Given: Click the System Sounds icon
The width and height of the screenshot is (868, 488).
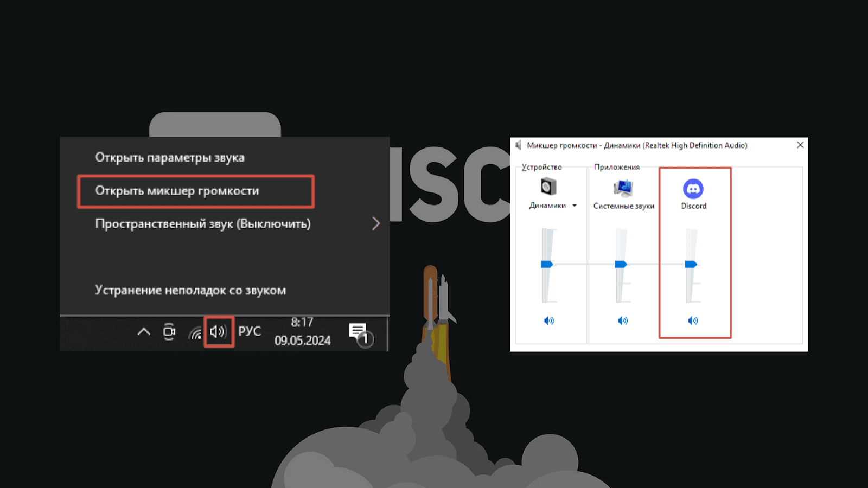Looking at the screenshot, I should coord(623,188).
